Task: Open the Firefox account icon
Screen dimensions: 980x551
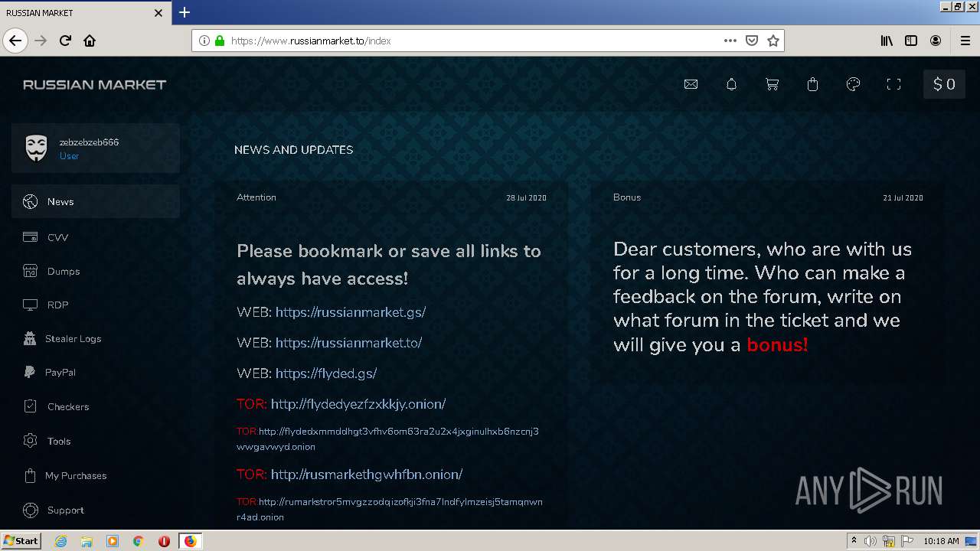Action: 936,41
